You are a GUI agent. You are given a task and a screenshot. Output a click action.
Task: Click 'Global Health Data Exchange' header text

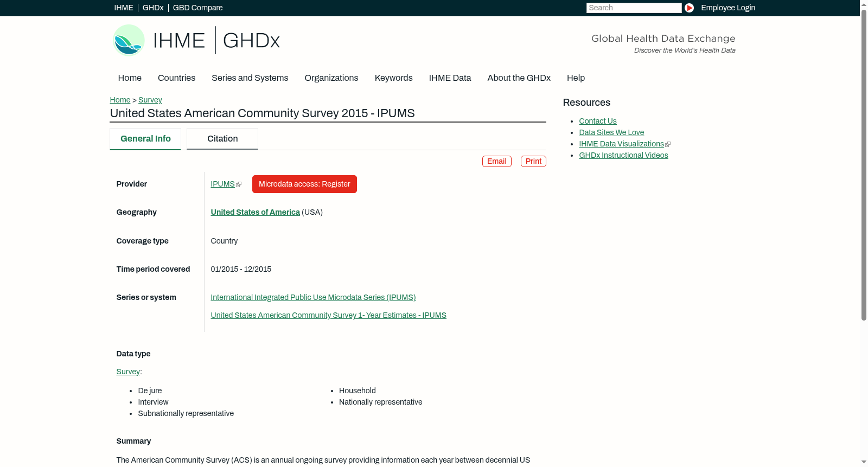point(663,39)
